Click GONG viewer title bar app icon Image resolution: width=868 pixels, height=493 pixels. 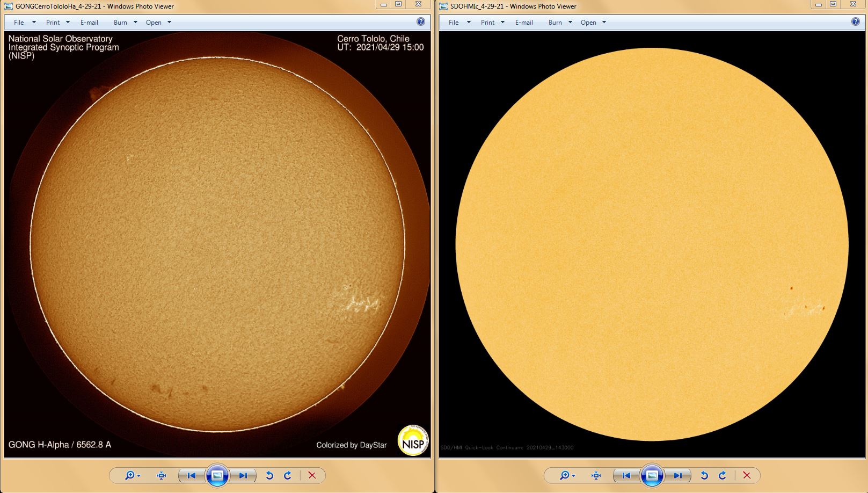click(9, 6)
